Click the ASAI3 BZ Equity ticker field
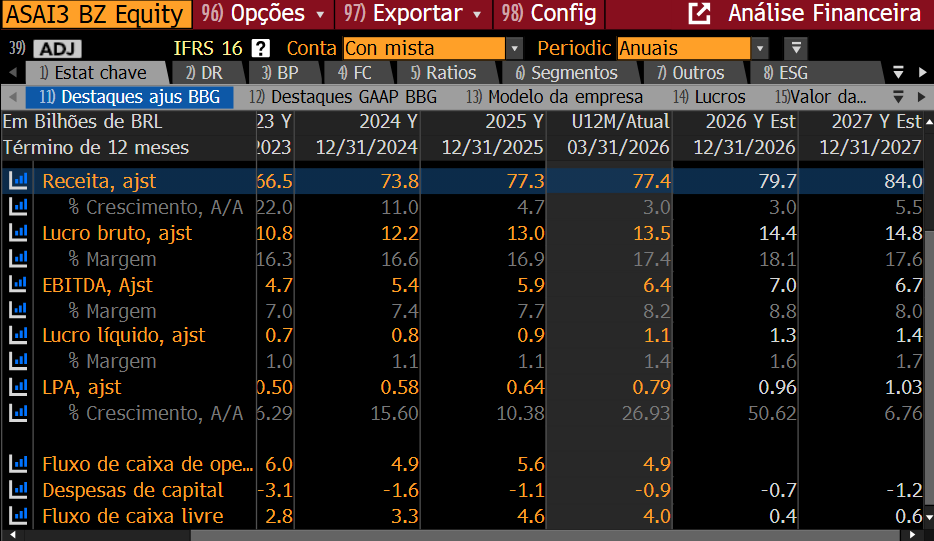 96,14
